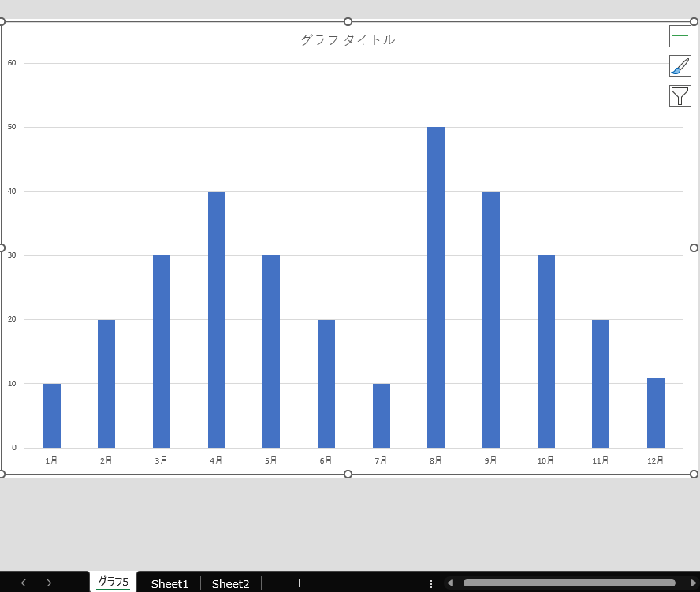700x592 pixels.
Task: Click the top-right corner chart sizing handle
Action: pos(694,21)
